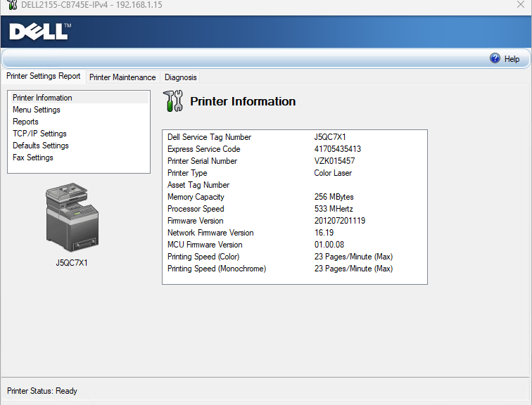Click the Printer Serial Number label
532x405 pixels.
pos(202,161)
